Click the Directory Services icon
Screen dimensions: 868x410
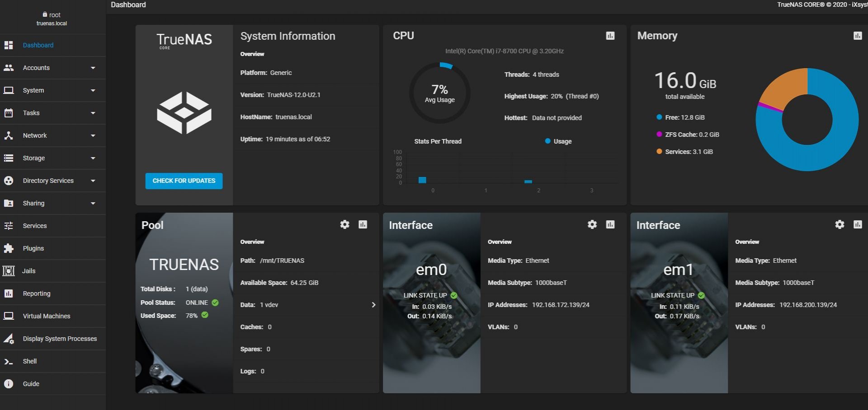9,181
